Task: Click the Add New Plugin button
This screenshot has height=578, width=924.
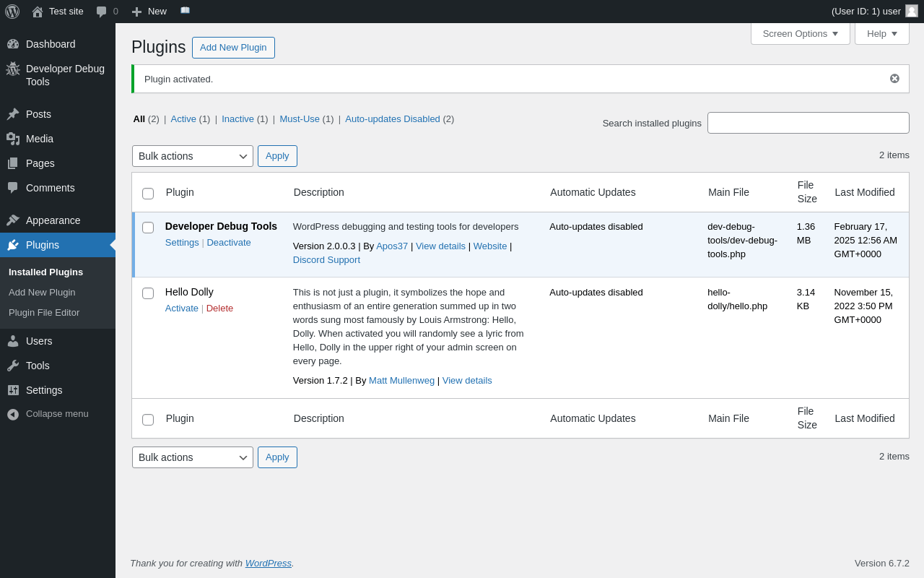Action: point(233,48)
